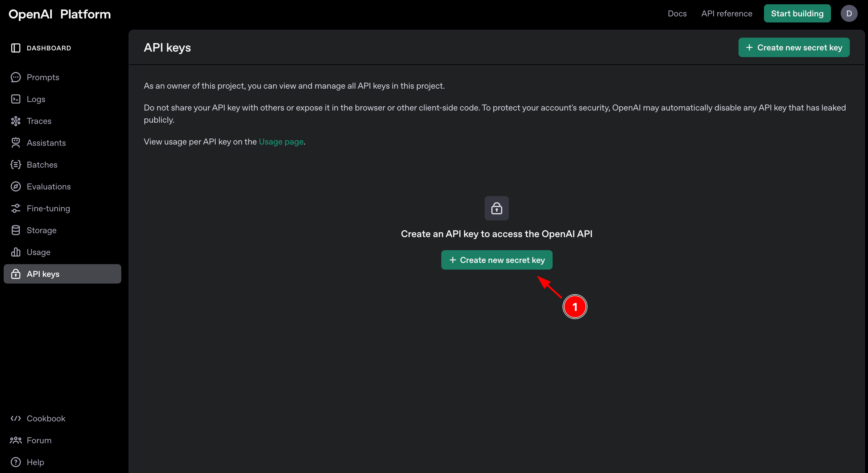Image resolution: width=868 pixels, height=473 pixels.
Task: Click the Traces dots icon
Action: 15,121
